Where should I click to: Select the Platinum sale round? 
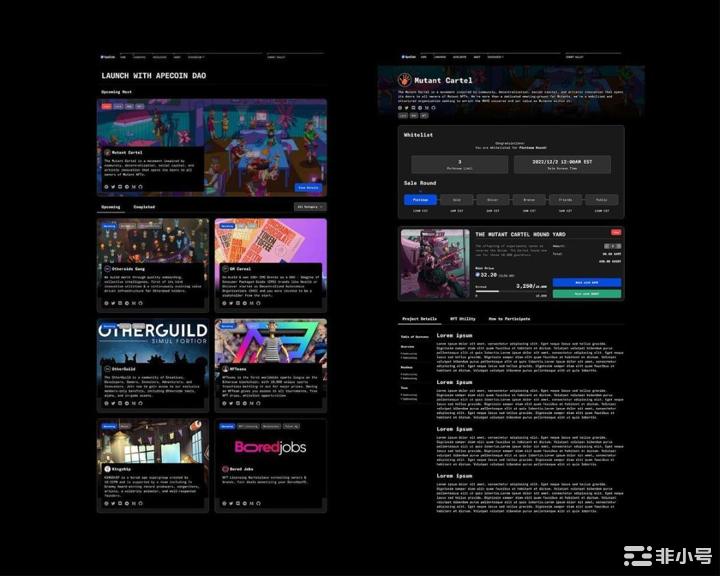pyautogui.click(x=419, y=200)
